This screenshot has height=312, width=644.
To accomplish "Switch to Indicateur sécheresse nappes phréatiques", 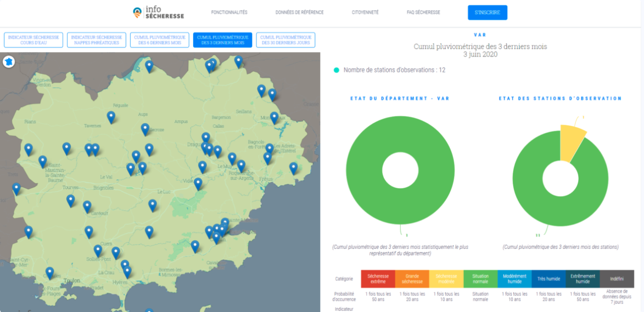I will pyautogui.click(x=97, y=40).
